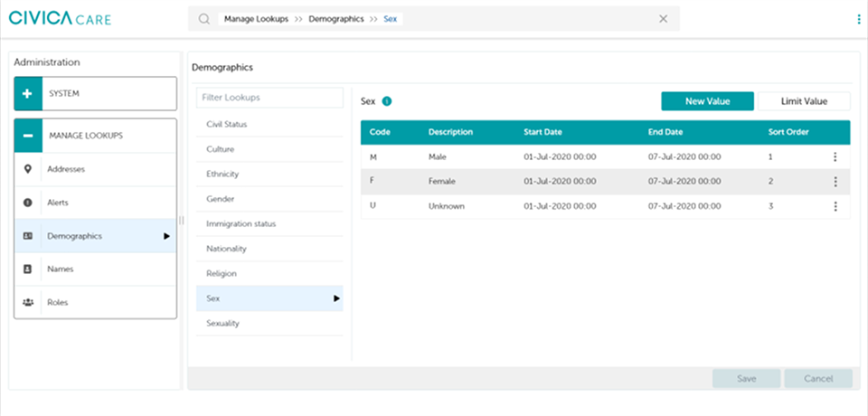Click sort order 3 in Unknown row
Image resolution: width=868 pixels, height=416 pixels.
(x=770, y=206)
